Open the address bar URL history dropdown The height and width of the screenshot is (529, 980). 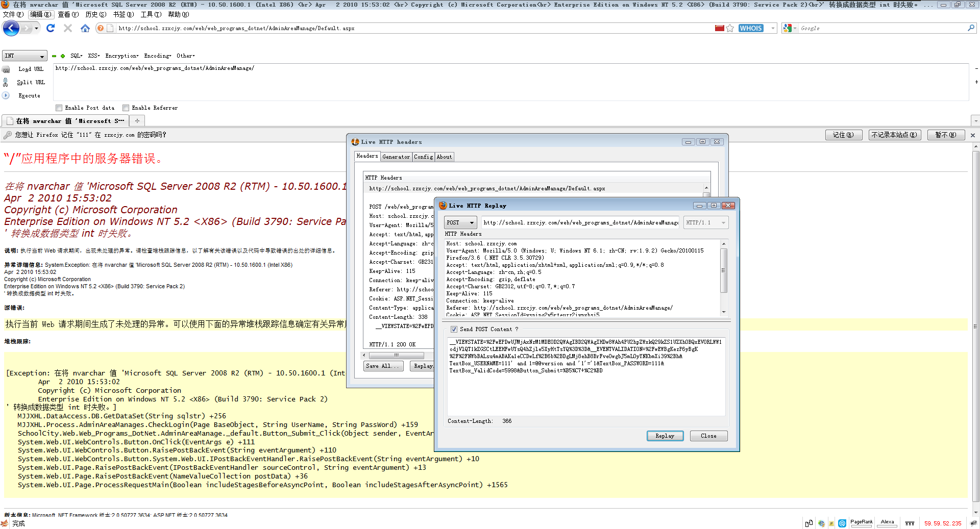[x=773, y=28]
